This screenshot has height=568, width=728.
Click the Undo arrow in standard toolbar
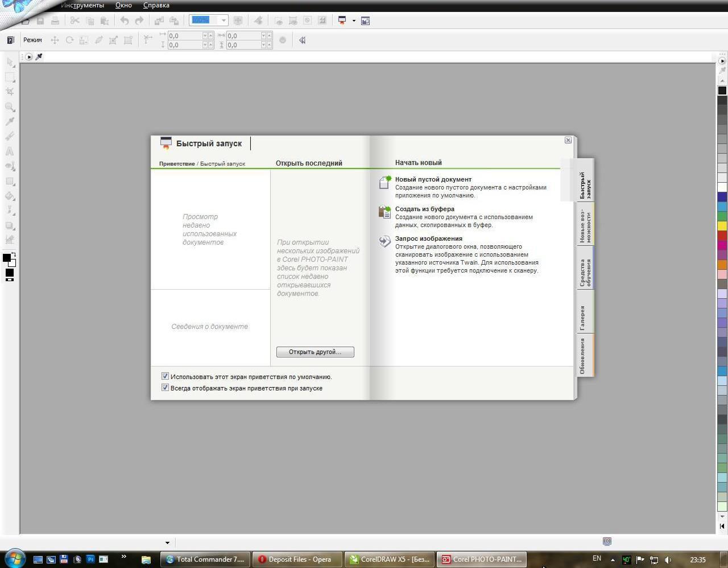click(x=124, y=20)
